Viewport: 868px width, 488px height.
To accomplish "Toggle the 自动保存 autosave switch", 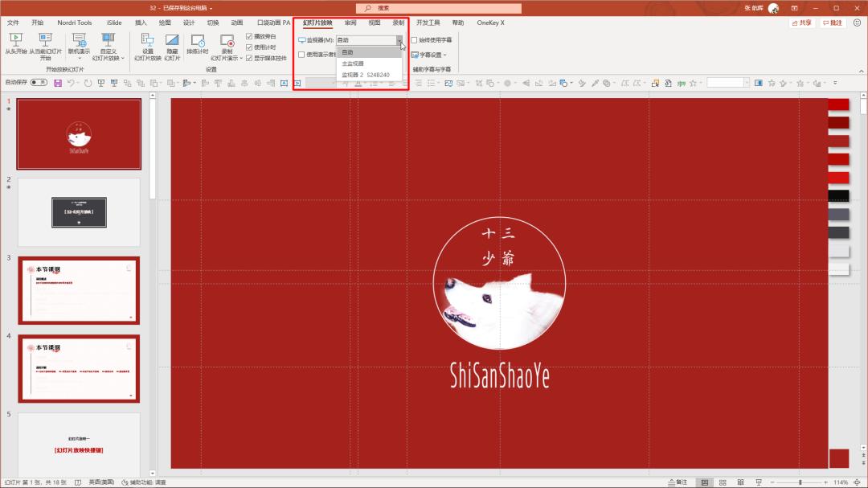I will (38, 83).
